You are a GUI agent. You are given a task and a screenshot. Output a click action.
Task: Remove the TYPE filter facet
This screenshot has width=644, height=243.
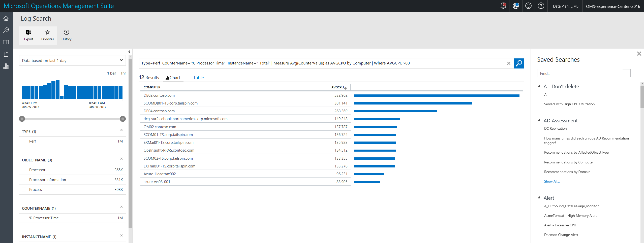[x=121, y=130]
